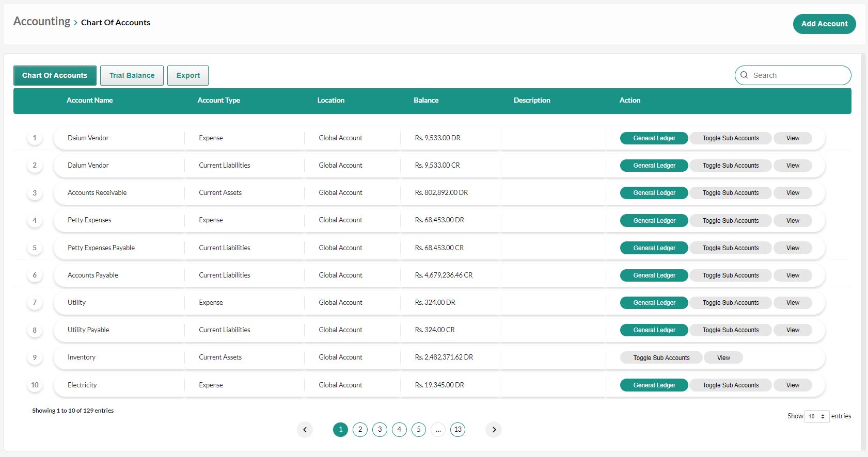This screenshot has width=868, height=457.
Task: Sort by Location column header
Action: click(330, 100)
